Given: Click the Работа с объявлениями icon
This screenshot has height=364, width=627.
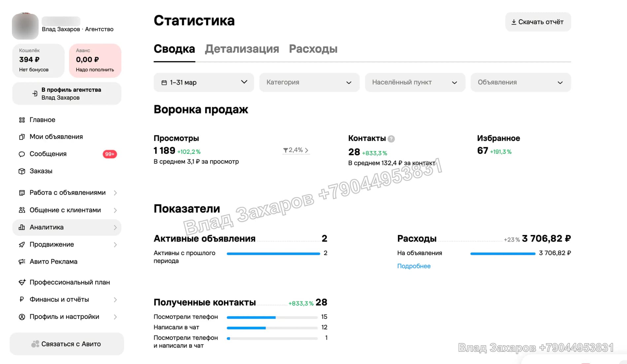Looking at the screenshot, I should pos(22,193).
